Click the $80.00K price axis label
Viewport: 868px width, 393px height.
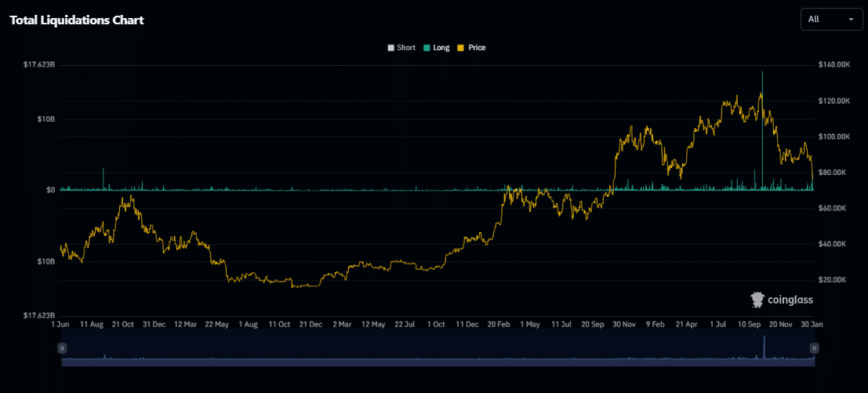pyautogui.click(x=832, y=173)
